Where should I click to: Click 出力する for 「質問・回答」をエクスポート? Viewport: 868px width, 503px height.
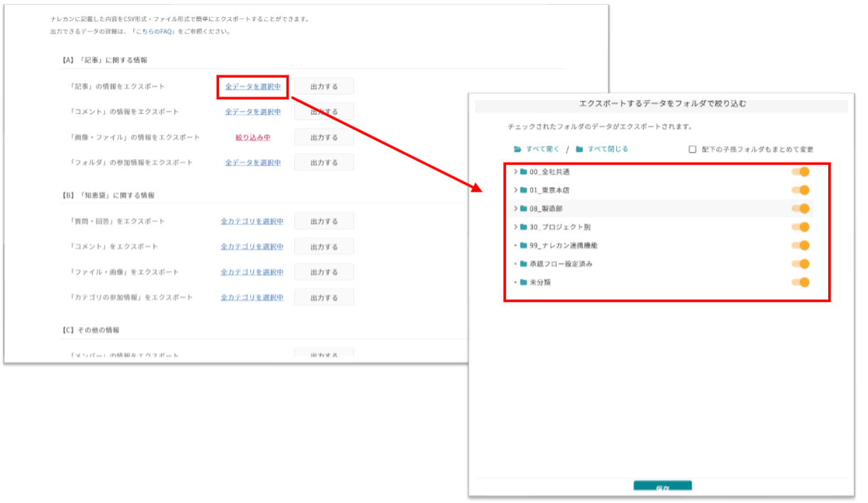pos(324,222)
